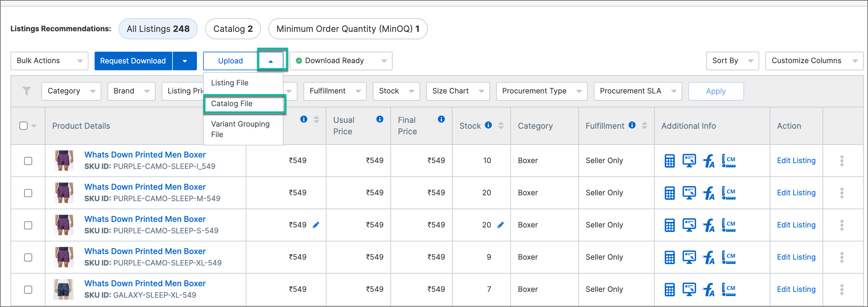Image resolution: width=868 pixels, height=307 pixels.
Task: Open CM size chart icon for PURPLE-CAMO-SLEEP-XL-549 row
Action: 729,257
